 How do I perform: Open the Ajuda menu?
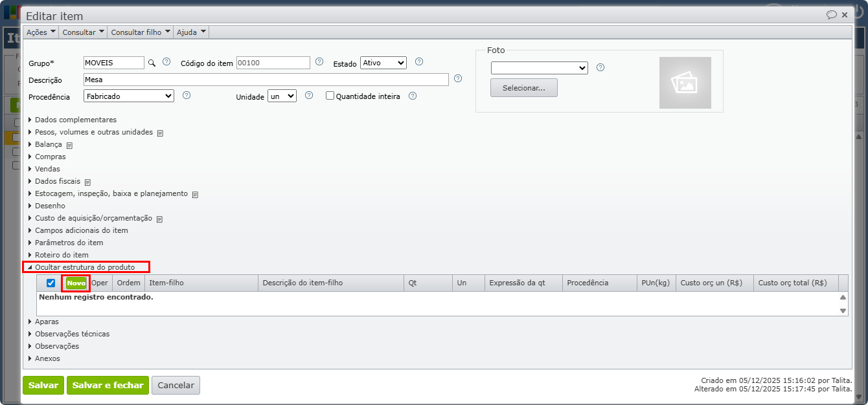point(191,32)
